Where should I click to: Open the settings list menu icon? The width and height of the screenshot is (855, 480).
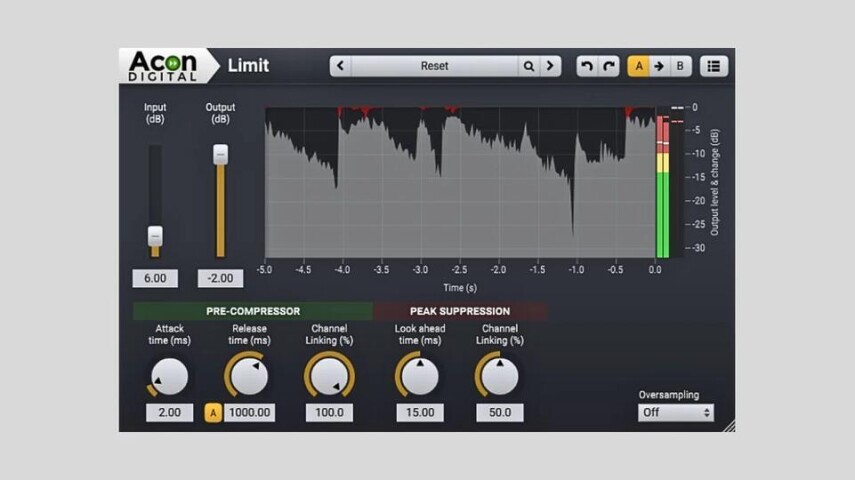coord(713,67)
